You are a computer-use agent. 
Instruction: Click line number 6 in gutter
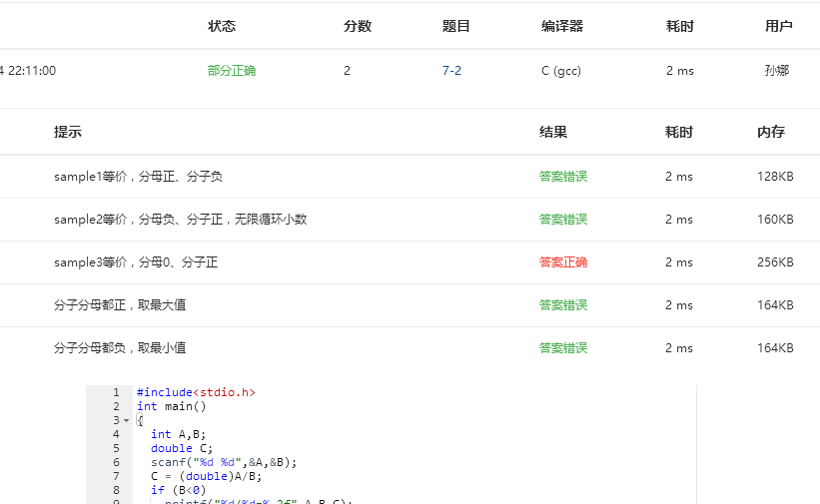pos(116,462)
